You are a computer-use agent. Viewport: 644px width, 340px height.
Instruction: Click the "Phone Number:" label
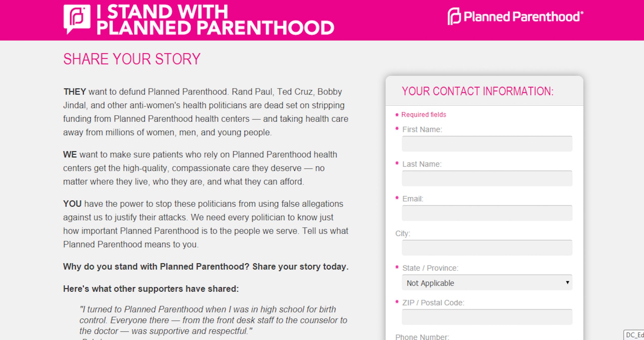click(422, 337)
